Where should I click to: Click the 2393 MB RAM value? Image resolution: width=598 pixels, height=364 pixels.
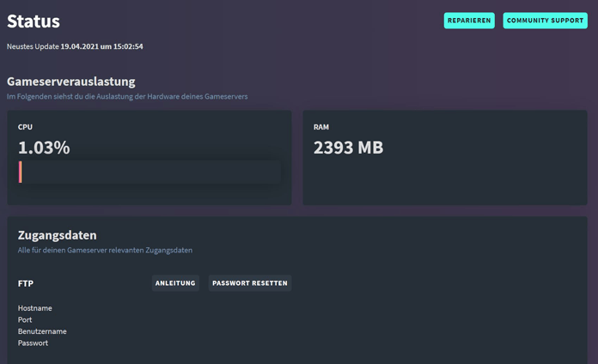click(348, 148)
